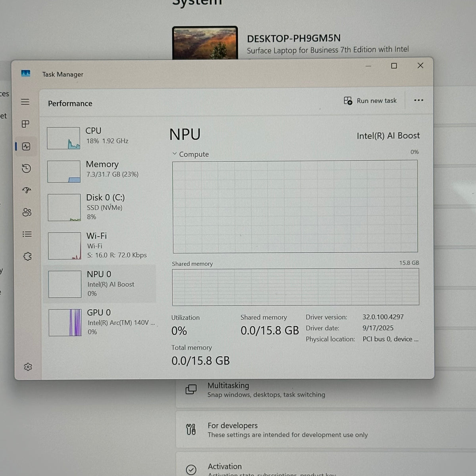Open For developers in Settings window
Image resolution: width=476 pixels, height=476 pixels.
point(326,430)
